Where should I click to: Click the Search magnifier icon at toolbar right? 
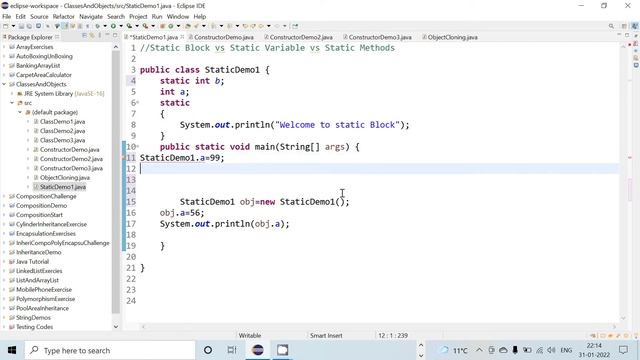click(x=611, y=26)
